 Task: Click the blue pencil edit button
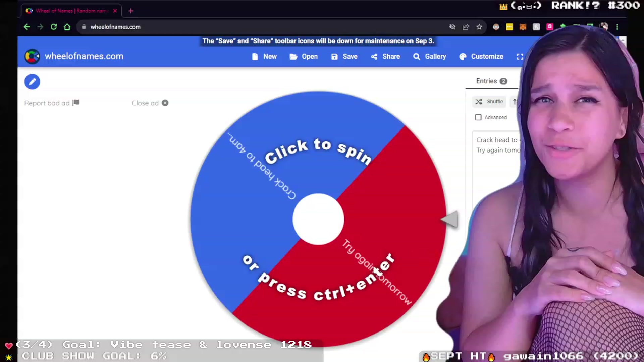pyautogui.click(x=32, y=82)
